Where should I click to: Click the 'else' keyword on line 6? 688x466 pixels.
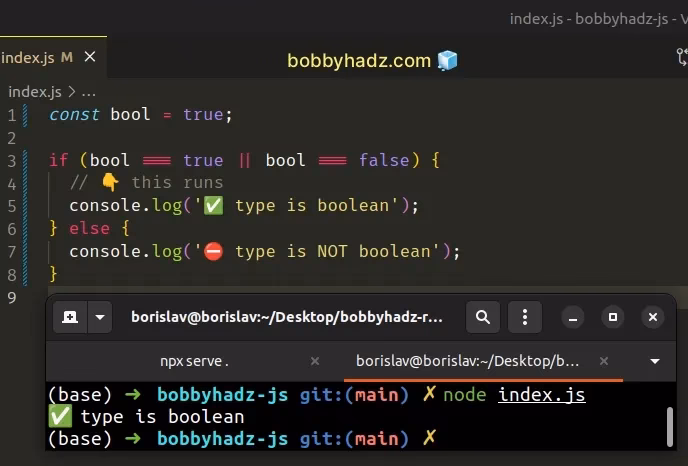pyautogui.click(x=90, y=228)
